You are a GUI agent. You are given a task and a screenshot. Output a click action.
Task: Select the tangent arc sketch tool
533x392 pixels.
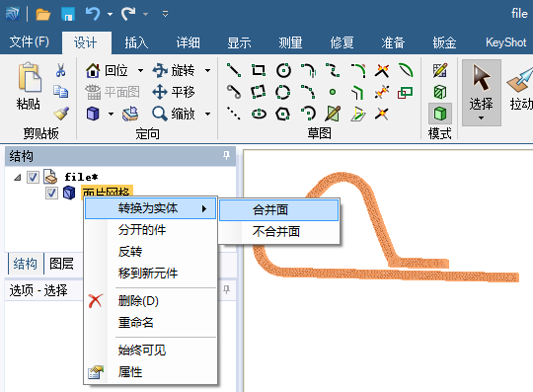click(x=308, y=70)
